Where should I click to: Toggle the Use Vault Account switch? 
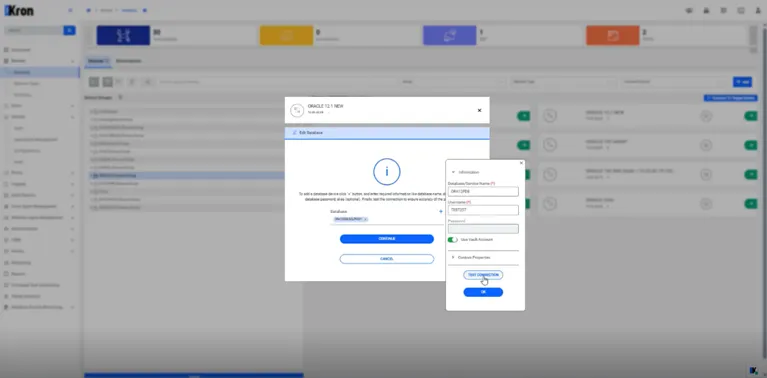[452, 240]
